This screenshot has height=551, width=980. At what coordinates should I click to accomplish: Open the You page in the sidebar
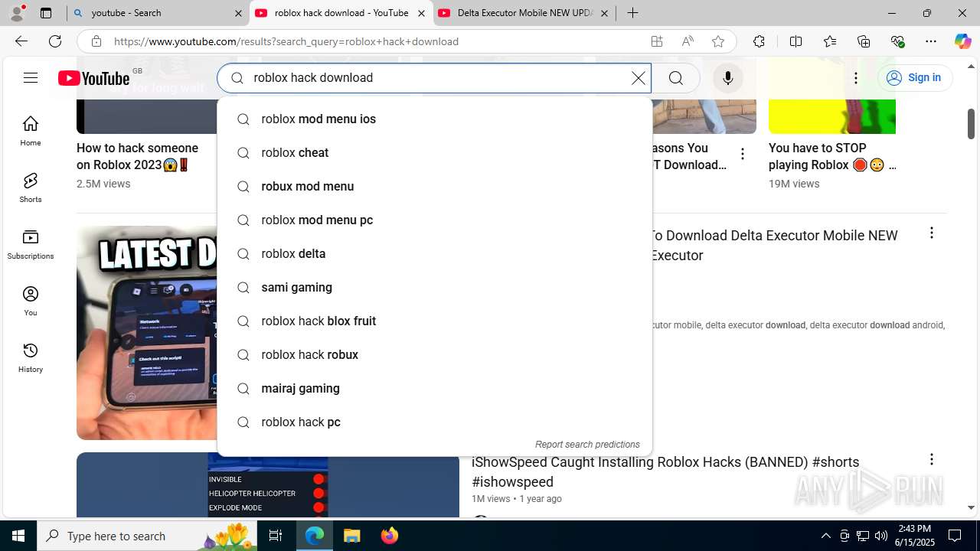coord(31,301)
